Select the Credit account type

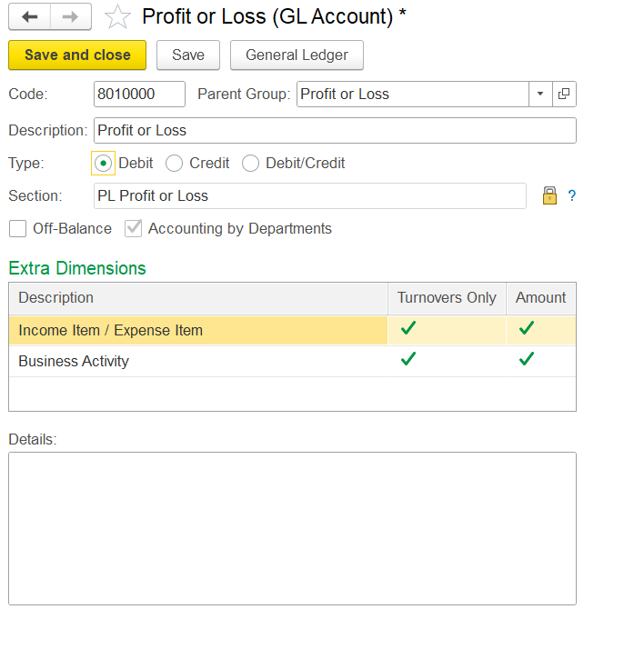(x=174, y=163)
